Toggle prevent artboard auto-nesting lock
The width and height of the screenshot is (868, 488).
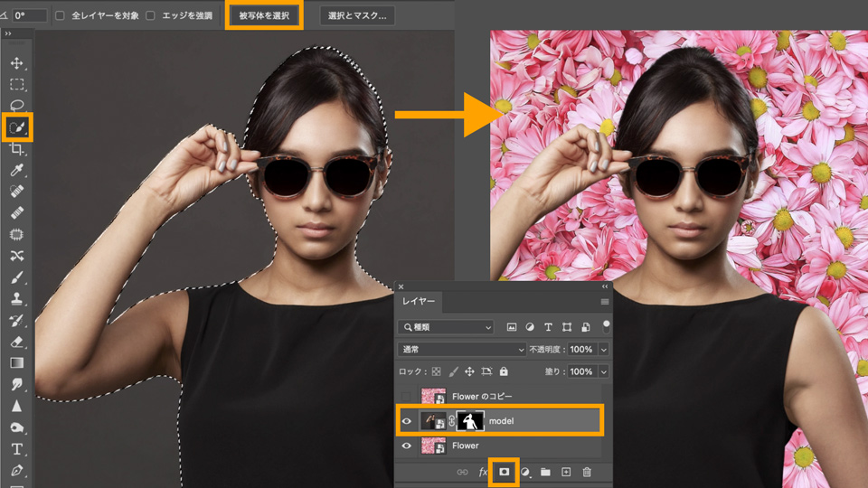click(x=486, y=371)
